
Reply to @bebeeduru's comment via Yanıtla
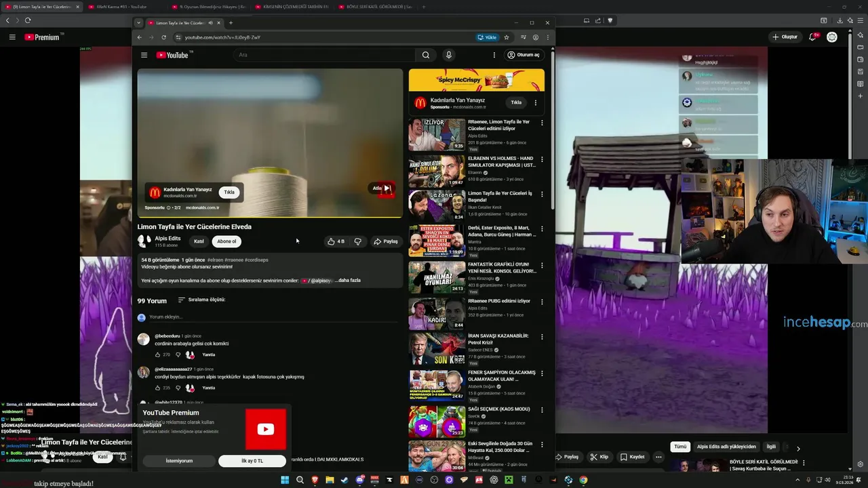[208, 354]
